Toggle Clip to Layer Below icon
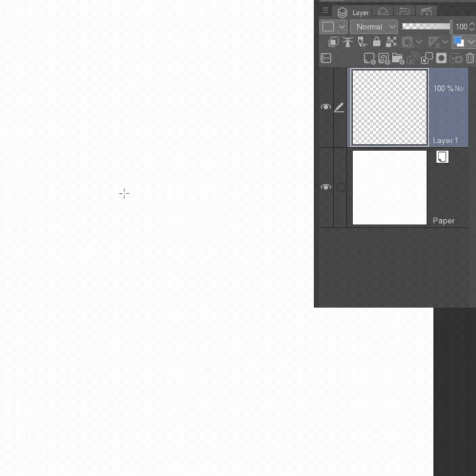This screenshot has width=476, height=476. pos(333,42)
